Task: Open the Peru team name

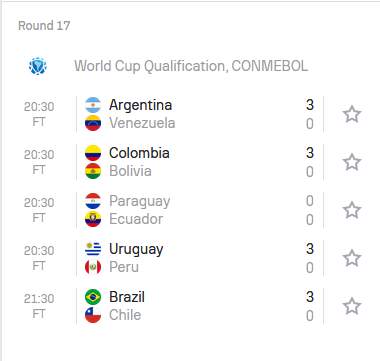Action: click(x=124, y=267)
